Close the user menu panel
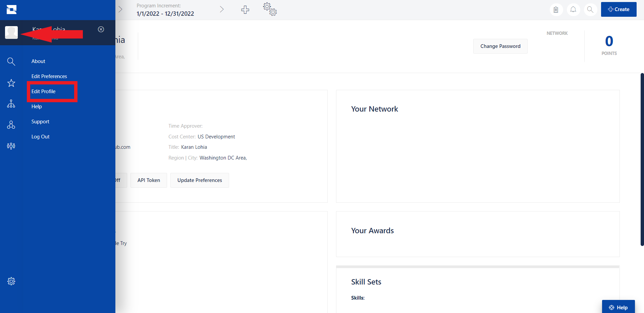Screen dimensions: 644x313 pyautogui.click(x=101, y=29)
